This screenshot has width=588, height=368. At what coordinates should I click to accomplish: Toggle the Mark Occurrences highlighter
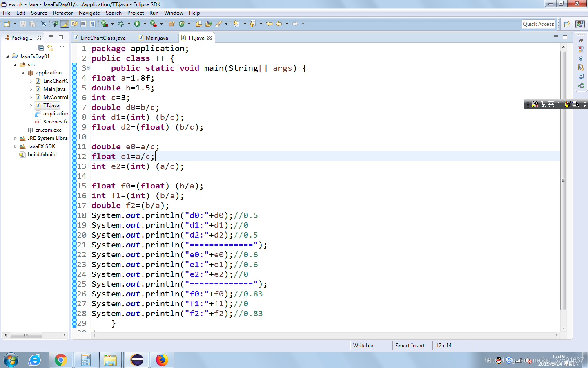[64, 24]
